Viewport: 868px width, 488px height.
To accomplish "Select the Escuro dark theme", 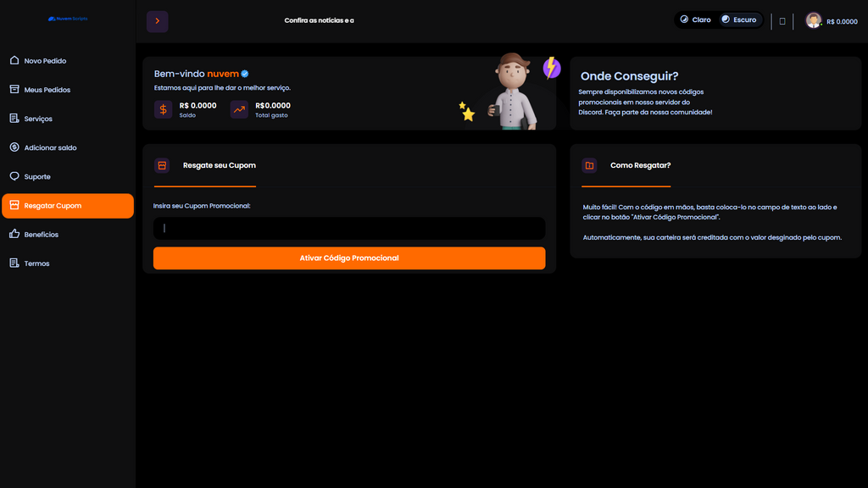I will (x=738, y=19).
